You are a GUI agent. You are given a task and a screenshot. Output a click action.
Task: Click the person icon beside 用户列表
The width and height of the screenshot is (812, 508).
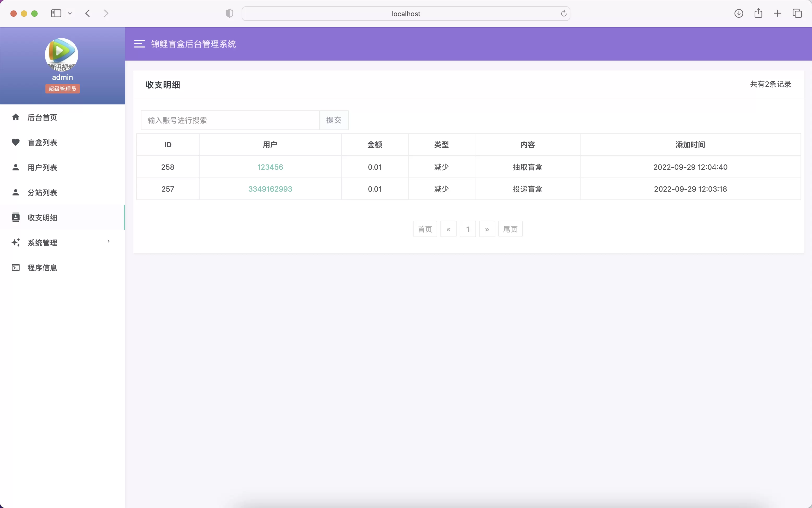tap(15, 167)
